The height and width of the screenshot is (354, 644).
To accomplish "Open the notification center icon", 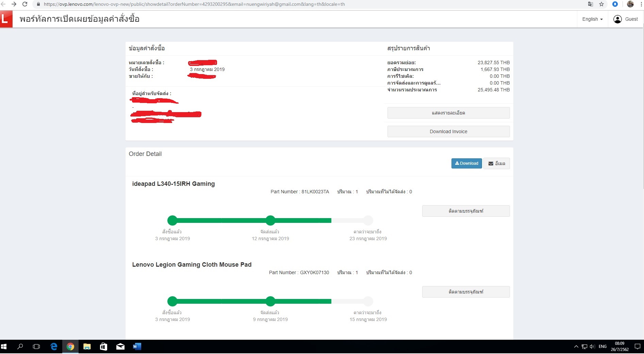I will 638,347.
